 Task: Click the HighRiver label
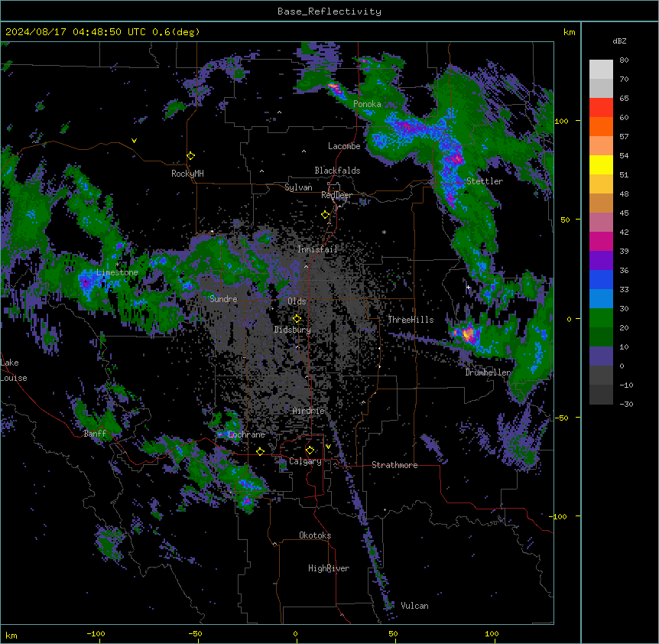[329, 568]
